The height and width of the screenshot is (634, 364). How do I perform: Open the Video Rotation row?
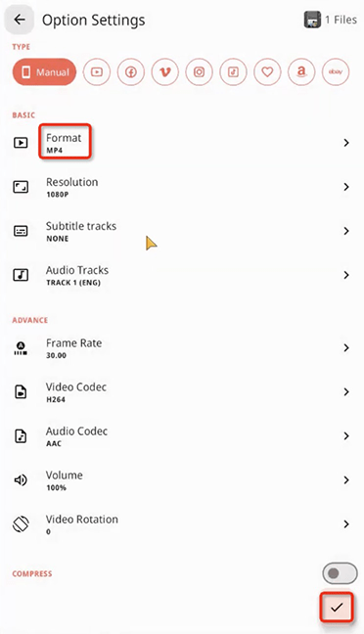click(x=182, y=524)
